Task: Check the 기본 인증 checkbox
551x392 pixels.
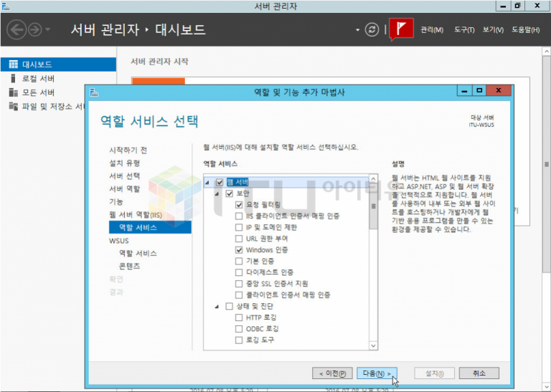Action: (x=239, y=262)
